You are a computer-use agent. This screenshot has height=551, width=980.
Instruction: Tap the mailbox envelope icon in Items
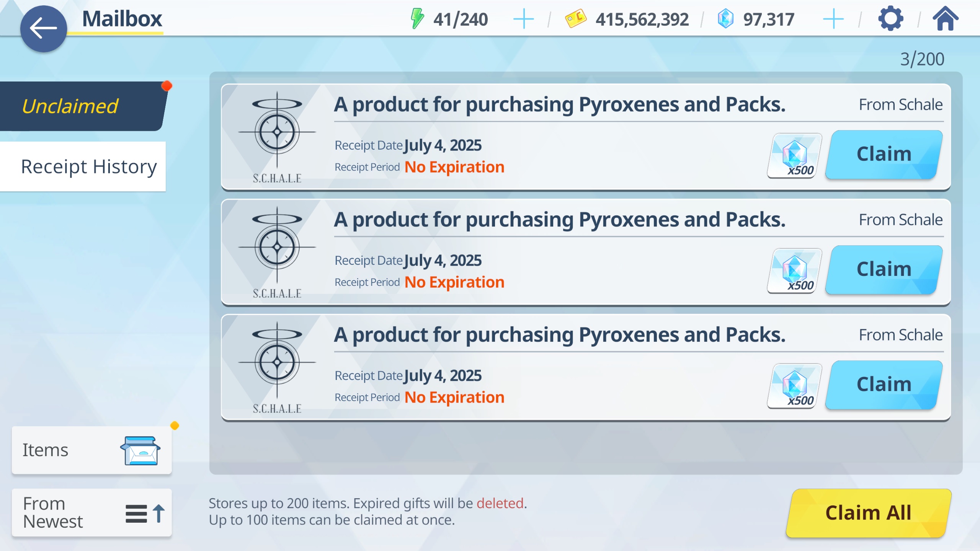coord(140,450)
